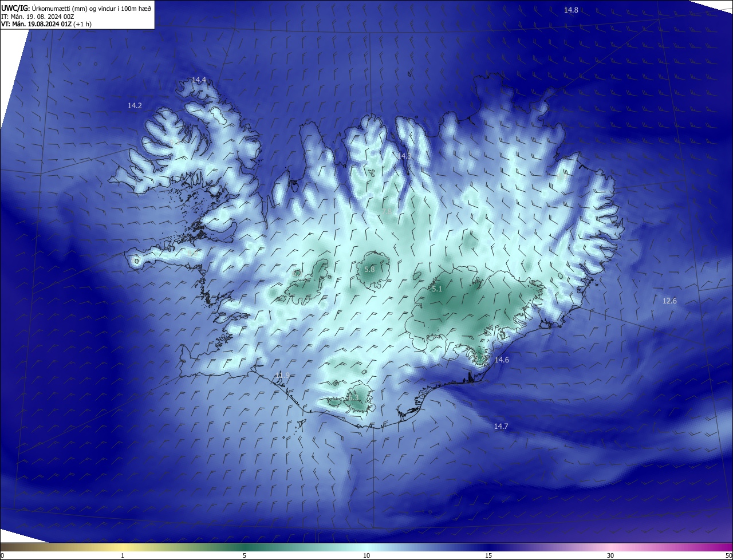Click the 14.2 value label
The image size is (733, 560).
[135, 105]
